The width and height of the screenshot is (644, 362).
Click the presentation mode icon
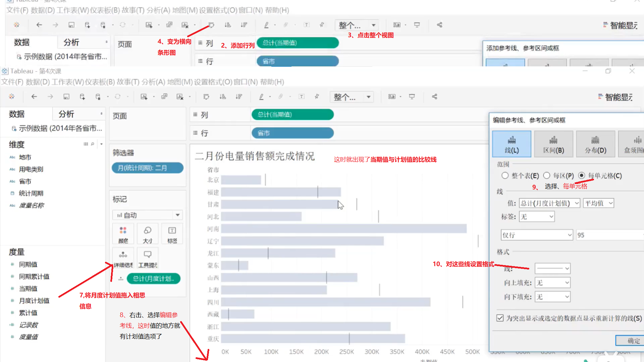click(412, 97)
